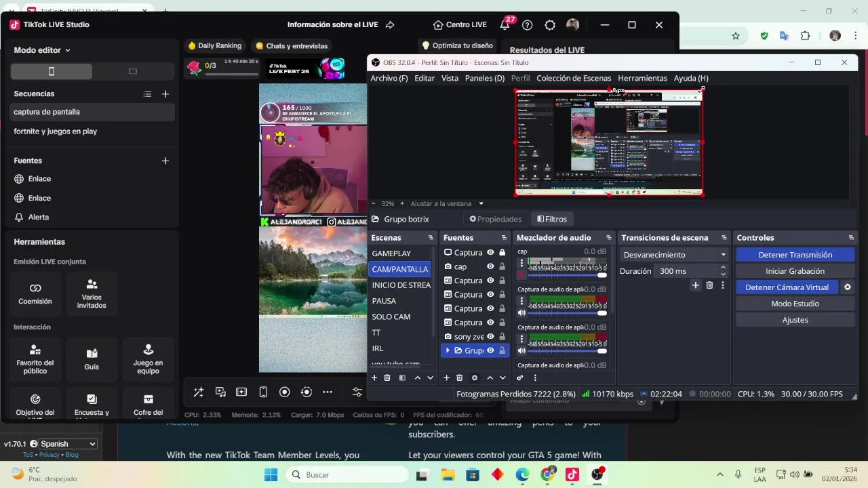
Task: Open OBS from the Windows taskbar
Action: [x=597, y=474]
